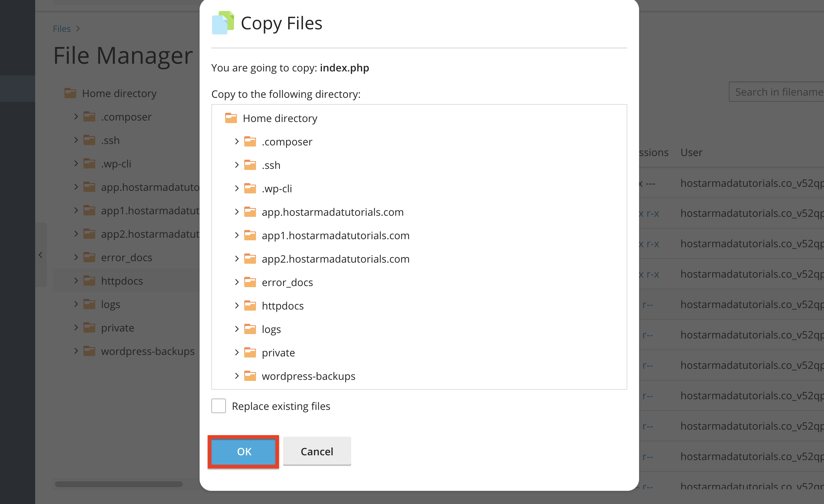Sort by User column header
This screenshot has height=504, width=824.
[691, 152]
